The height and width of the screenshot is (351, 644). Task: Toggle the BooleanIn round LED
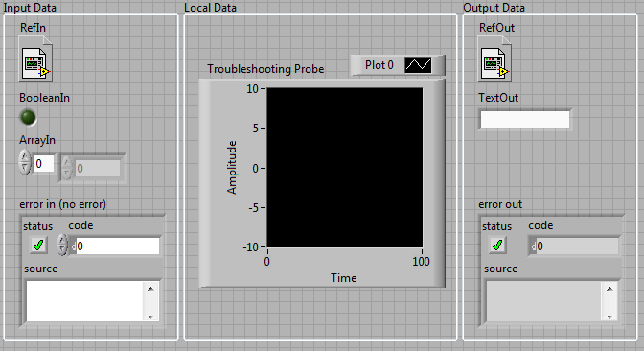(28, 118)
